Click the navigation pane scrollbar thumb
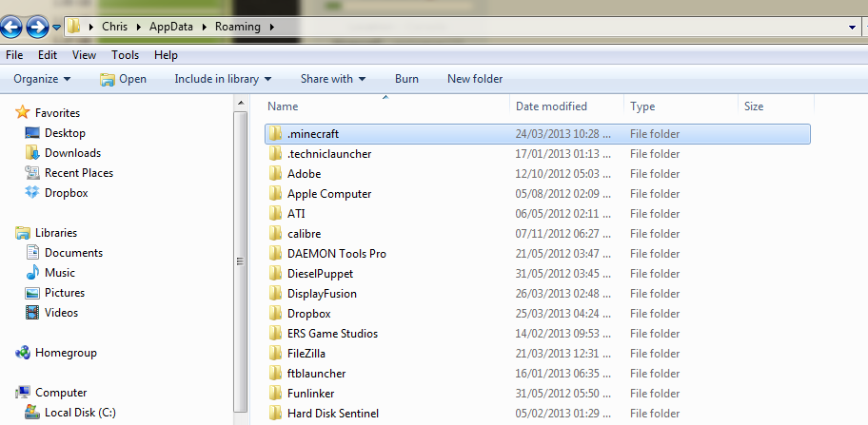The width and height of the screenshot is (868, 425). coord(240,261)
